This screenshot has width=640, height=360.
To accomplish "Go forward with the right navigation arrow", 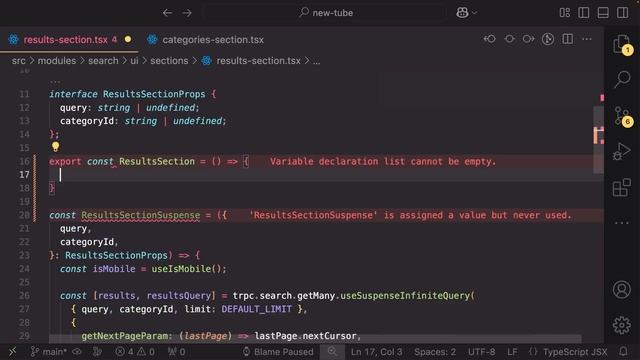I will [187, 13].
